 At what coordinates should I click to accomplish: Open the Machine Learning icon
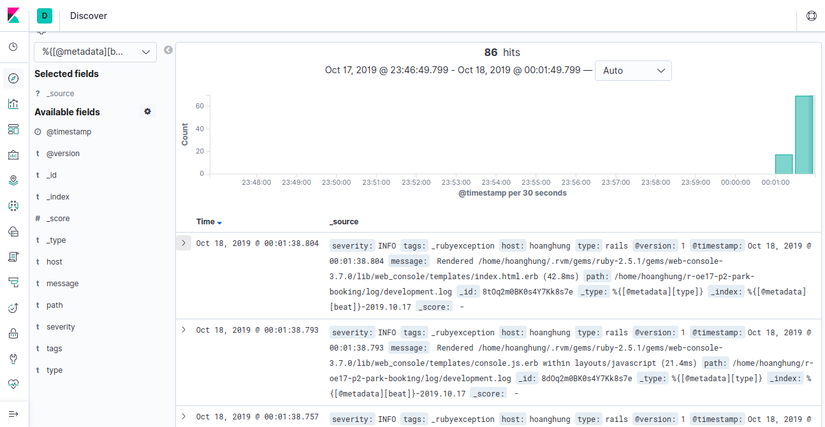pyautogui.click(x=14, y=206)
